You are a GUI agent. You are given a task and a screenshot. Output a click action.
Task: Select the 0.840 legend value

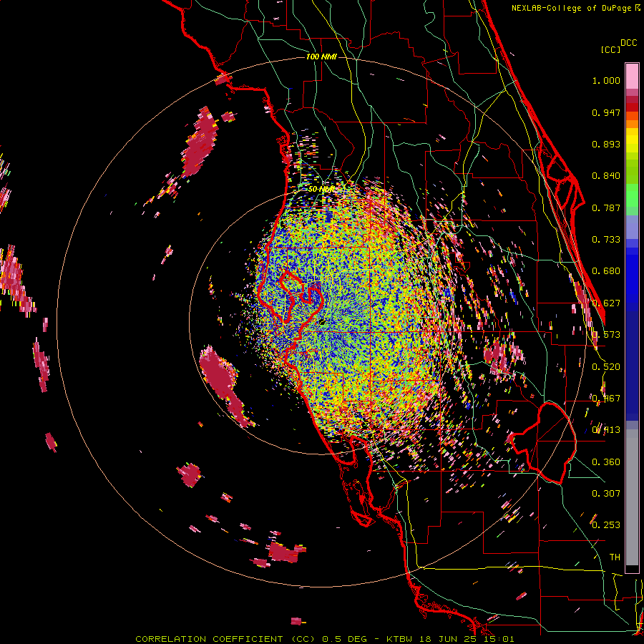coord(606,176)
